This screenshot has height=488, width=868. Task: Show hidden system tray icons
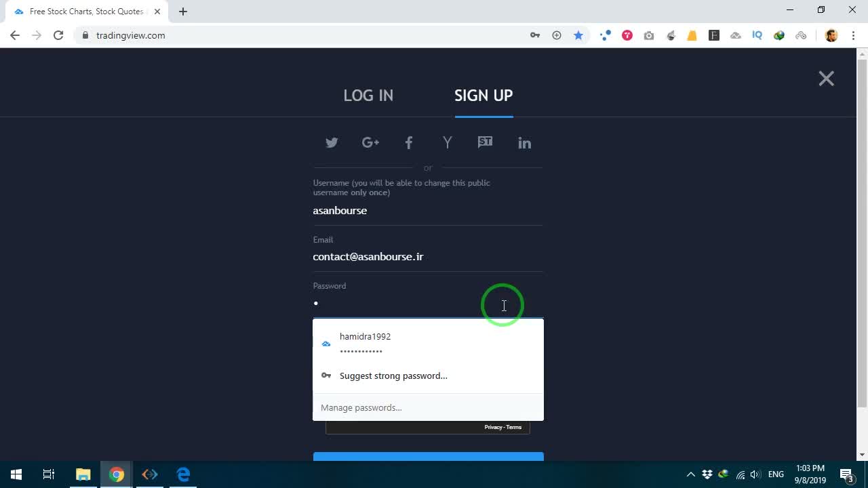tap(690, 474)
